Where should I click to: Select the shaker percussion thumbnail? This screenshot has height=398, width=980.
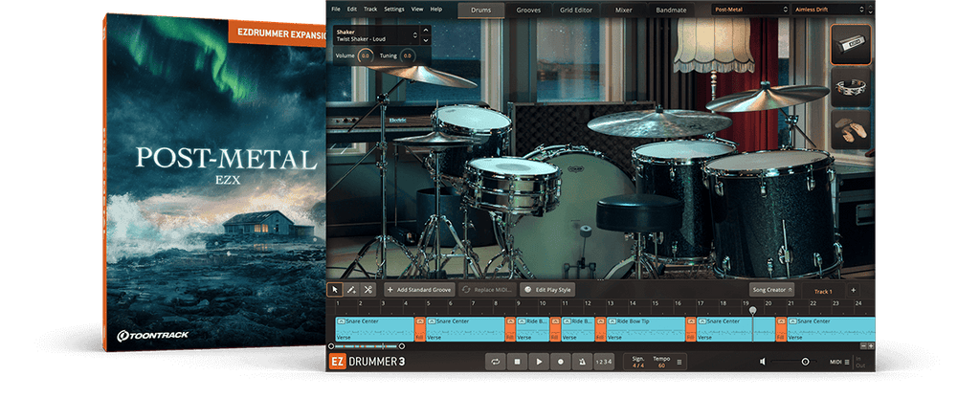851,45
